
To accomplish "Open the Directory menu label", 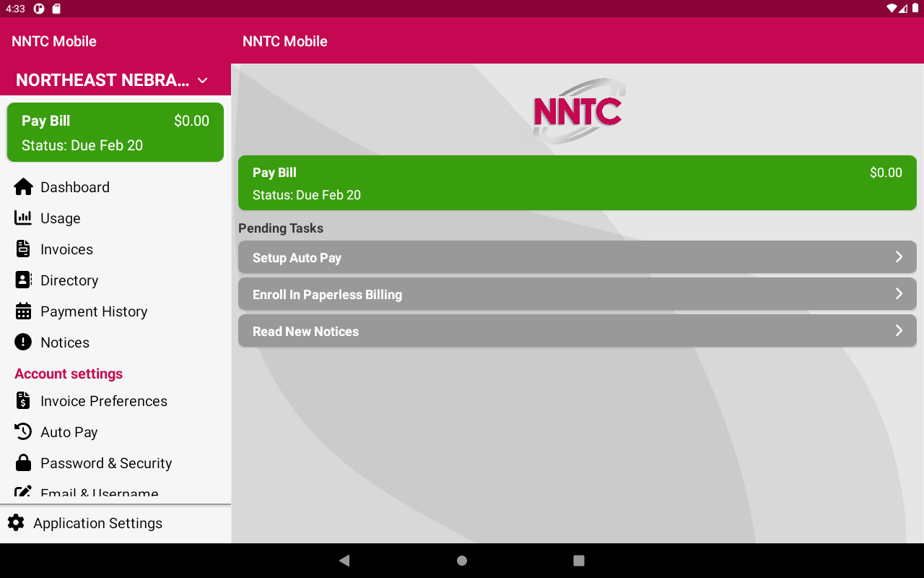I will click(69, 280).
